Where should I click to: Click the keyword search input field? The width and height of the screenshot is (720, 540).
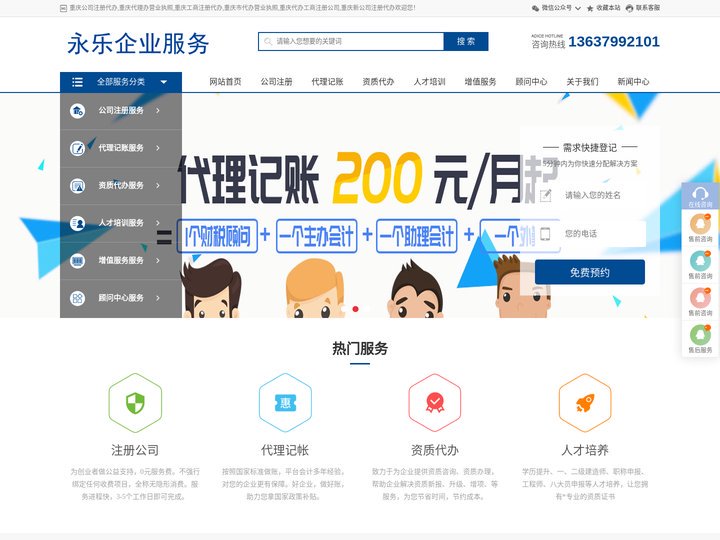pyautogui.click(x=351, y=41)
